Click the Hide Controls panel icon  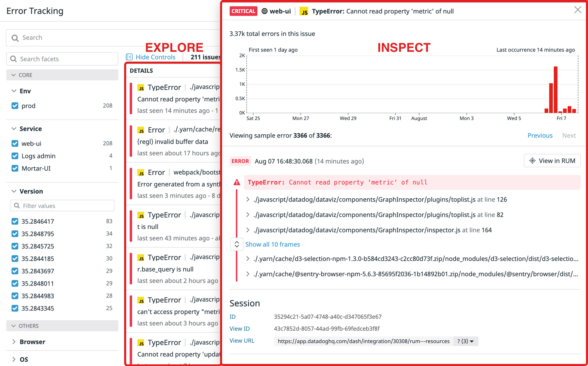(x=129, y=57)
